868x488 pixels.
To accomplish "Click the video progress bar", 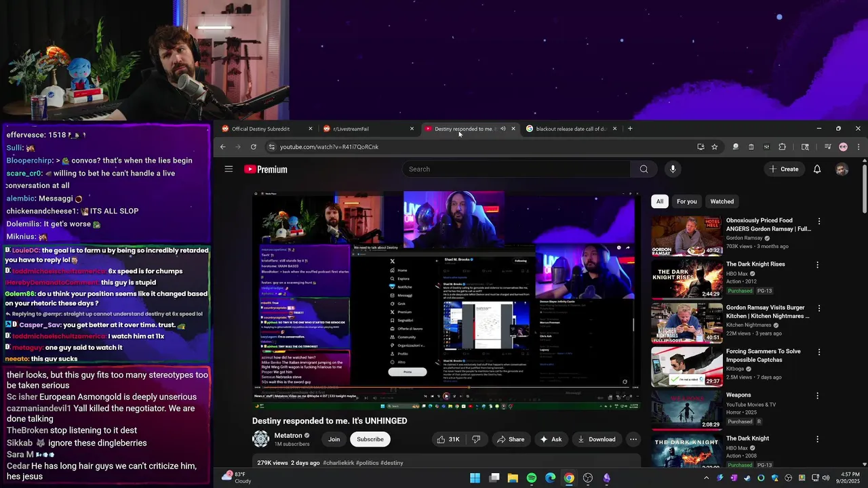I will pyautogui.click(x=446, y=388).
